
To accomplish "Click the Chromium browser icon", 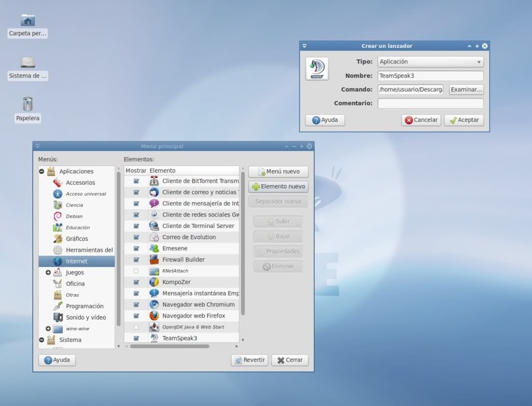I will click(154, 304).
